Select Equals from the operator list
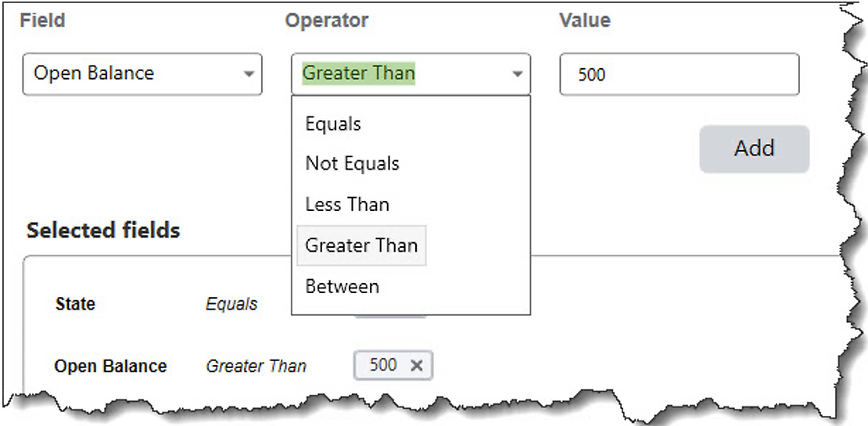This screenshot has width=868, height=426. coord(333,124)
